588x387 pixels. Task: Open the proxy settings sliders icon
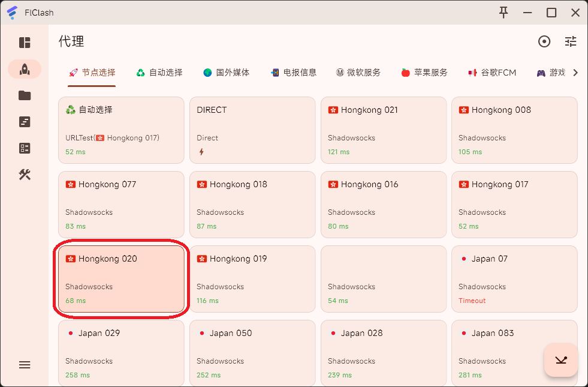click(571, 41)
